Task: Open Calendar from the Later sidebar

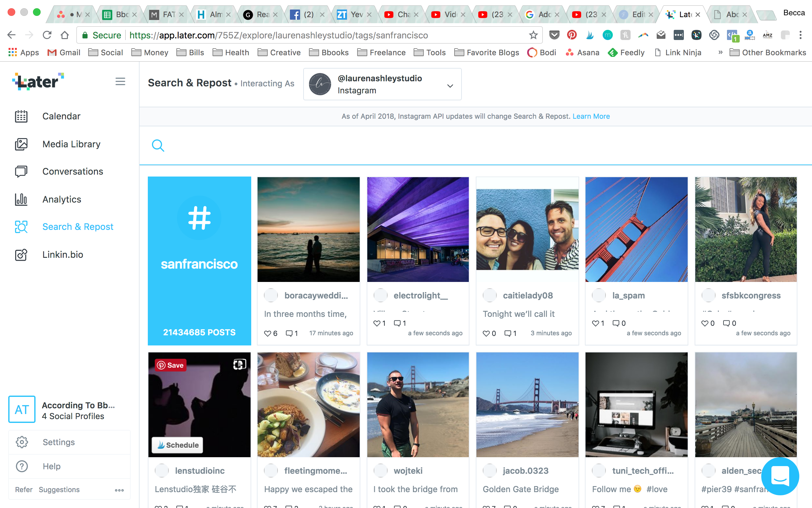Action: pyautogui.click(x=61, y=116)
